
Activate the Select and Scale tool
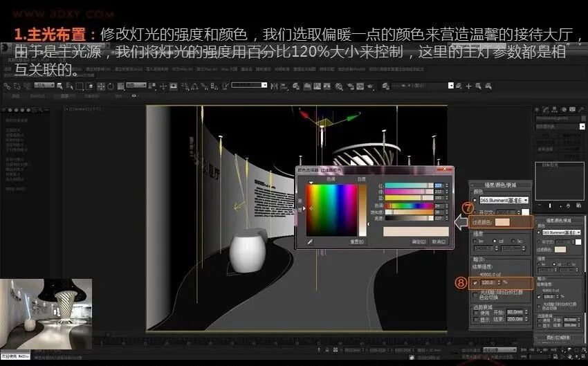120,86
